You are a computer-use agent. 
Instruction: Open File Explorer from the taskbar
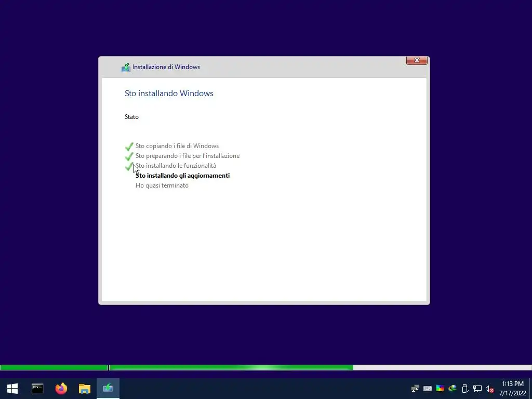tap(85, 389)
